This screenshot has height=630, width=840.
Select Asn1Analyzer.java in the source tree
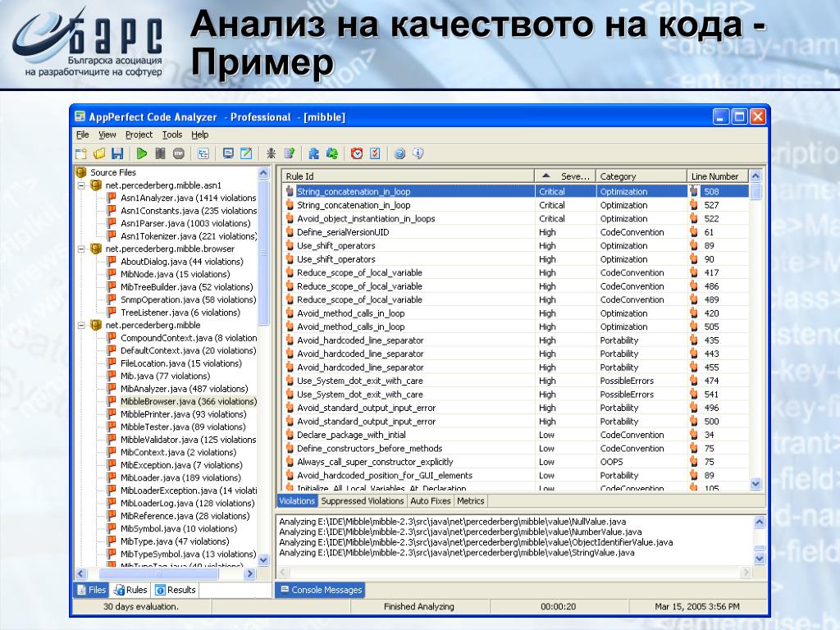[188, 199]
